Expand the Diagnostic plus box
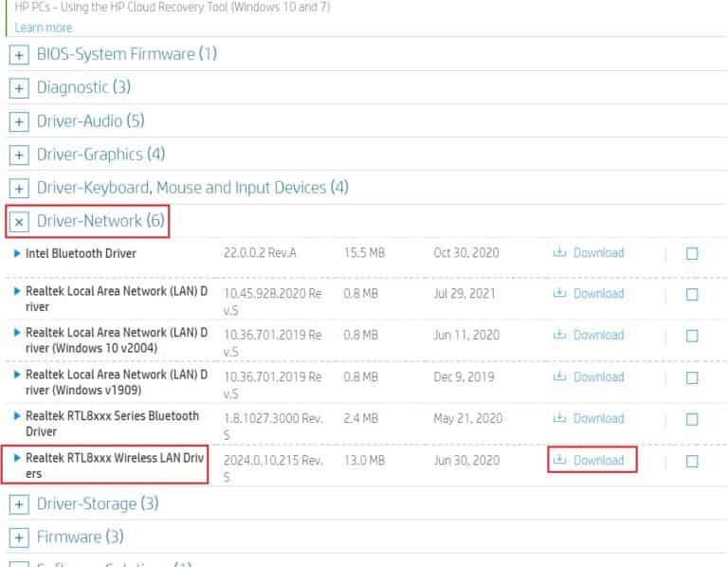728x567 pixels. pos(19,88)
